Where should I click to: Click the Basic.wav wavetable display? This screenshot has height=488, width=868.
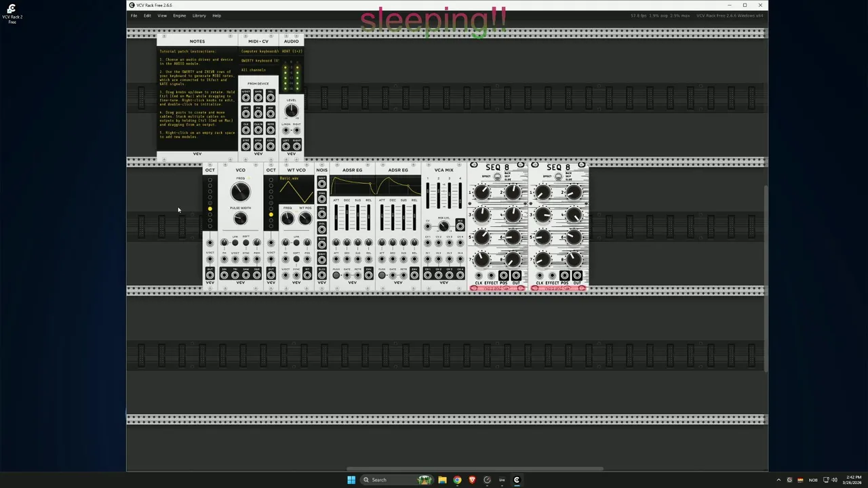(x=296, y=189)
